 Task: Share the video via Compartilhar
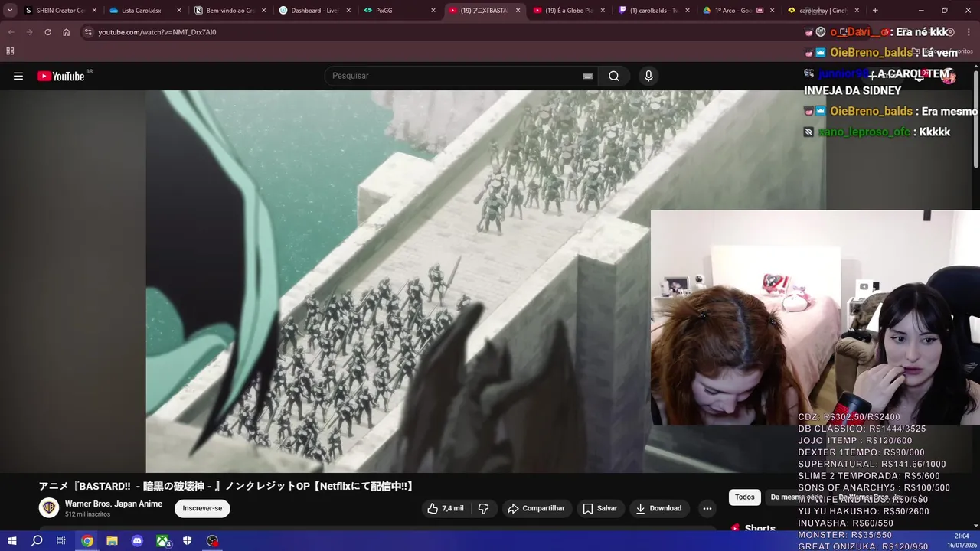pos(536,508)
